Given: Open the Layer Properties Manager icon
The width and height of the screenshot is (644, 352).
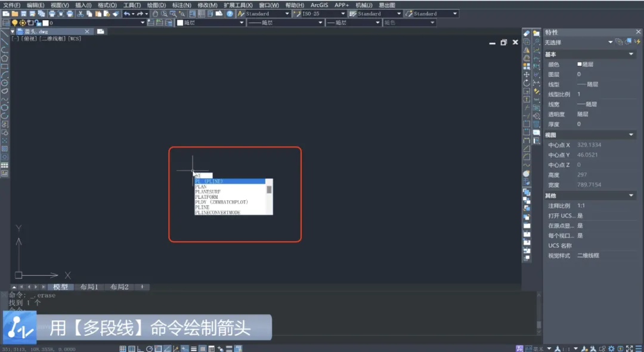Looking at the screenshot, I should tap(6, 23).
